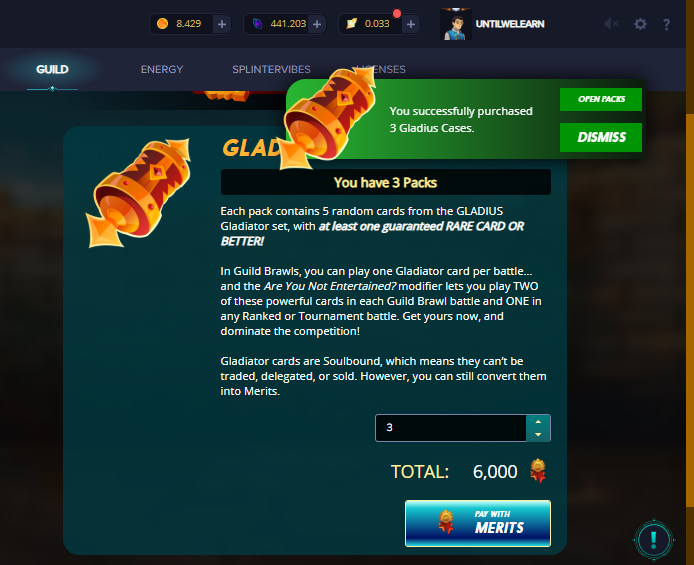The height and width of the screenshot is (565, 694).
Task: Open the SPLINTERVIBES tab
Action: [271, 69]
